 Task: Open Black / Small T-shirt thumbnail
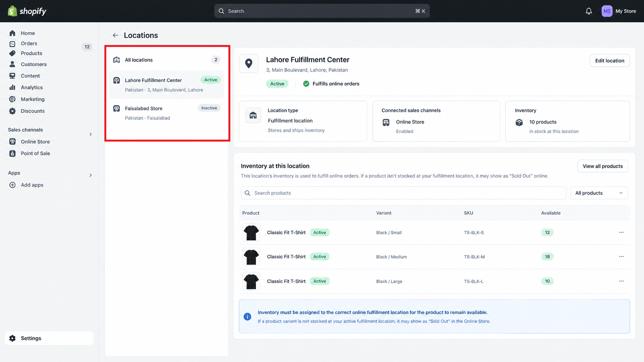pyautogui.click(x=251, y=232)
